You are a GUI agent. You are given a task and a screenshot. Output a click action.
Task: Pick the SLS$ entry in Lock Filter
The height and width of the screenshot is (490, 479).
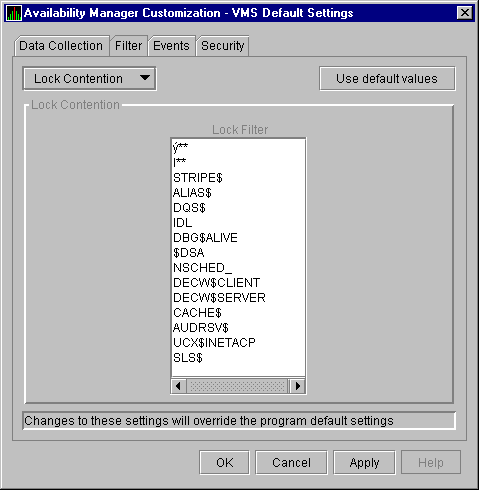[x=188, y=358]
